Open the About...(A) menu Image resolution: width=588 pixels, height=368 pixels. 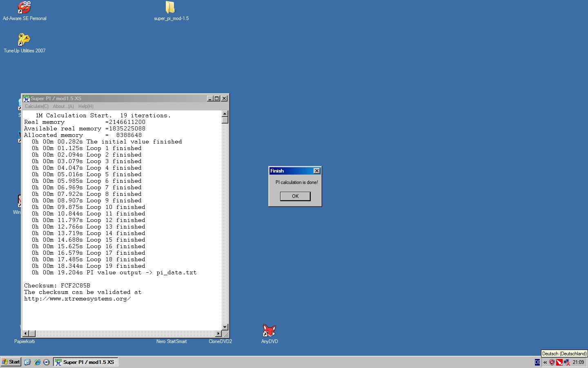click(x=63, y=106)
